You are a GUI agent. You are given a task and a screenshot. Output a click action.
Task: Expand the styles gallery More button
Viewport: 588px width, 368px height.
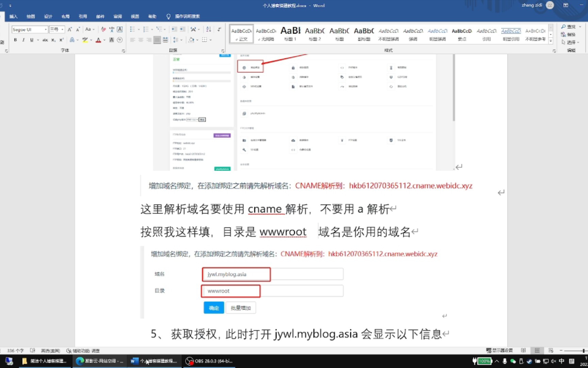551,41
